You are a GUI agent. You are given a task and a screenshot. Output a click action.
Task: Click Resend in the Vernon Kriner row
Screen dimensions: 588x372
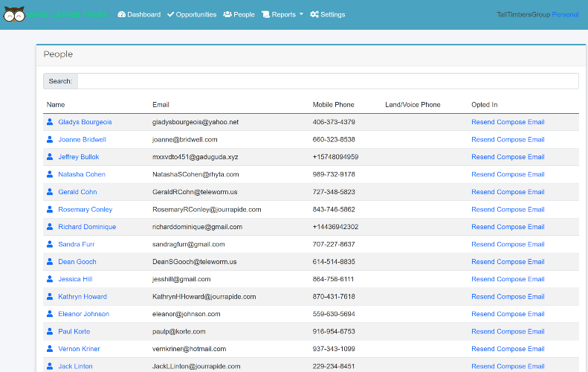(x=483, y=349)
